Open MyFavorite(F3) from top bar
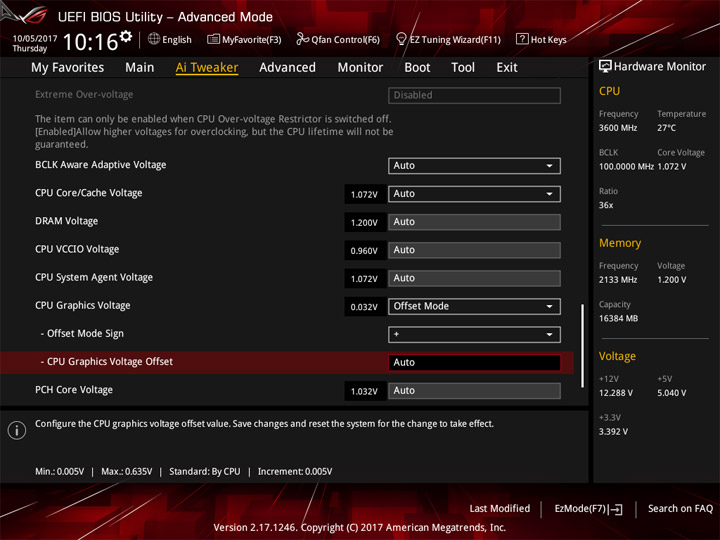This screenshot has width=720, height=540. (x=244, y=39)
